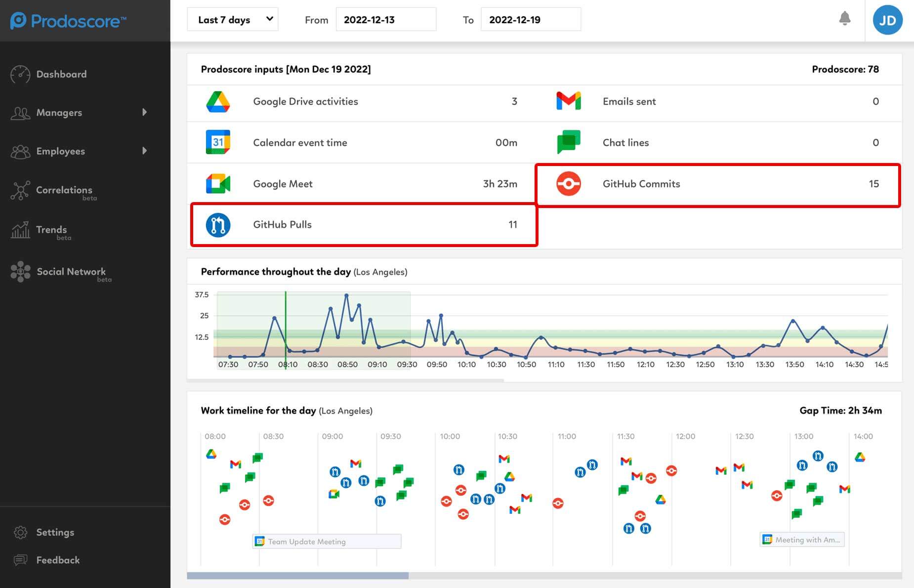Click the Gmail icon beside Emails sent

[569, 101]
